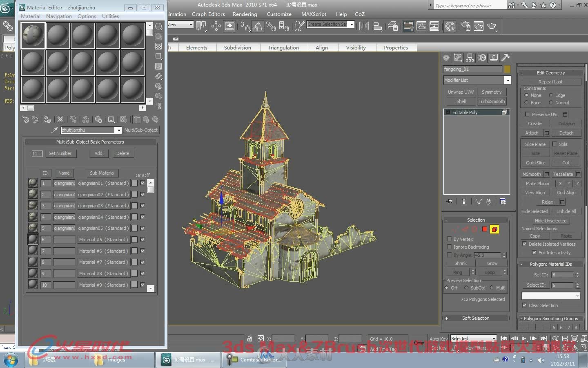This screenshot has height=368, width=588.
Task: Toggle Angle Snap icon
Action: [258, 26]
